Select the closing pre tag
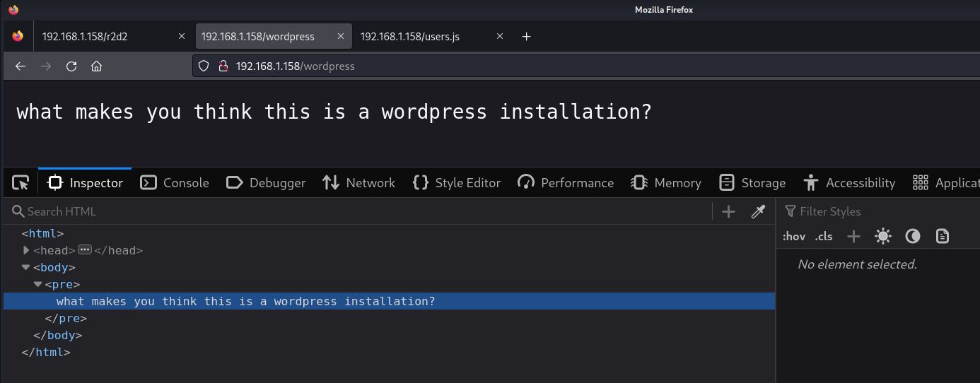This screenshot has width=980, height=383. pos(66,318)
